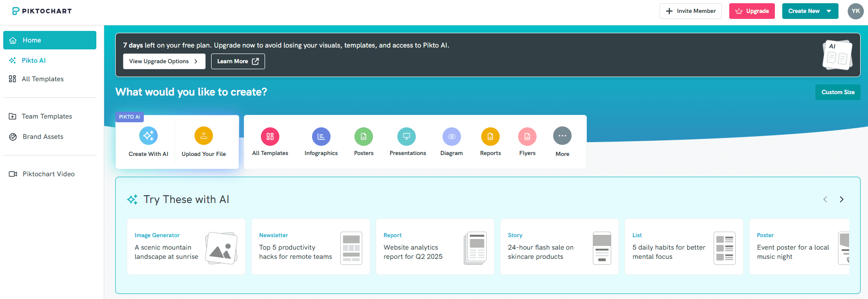Open the Infographics category icon
Viewport: 868px width, 299px height.
pos(321,137)
